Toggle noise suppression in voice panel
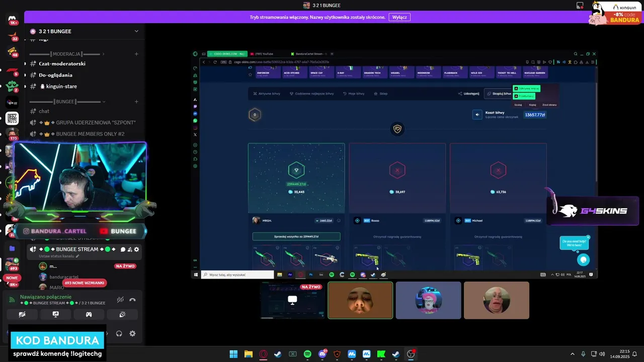Image resolution: width=644 pixels, height=362 pixels. click(x=120, y=300)
